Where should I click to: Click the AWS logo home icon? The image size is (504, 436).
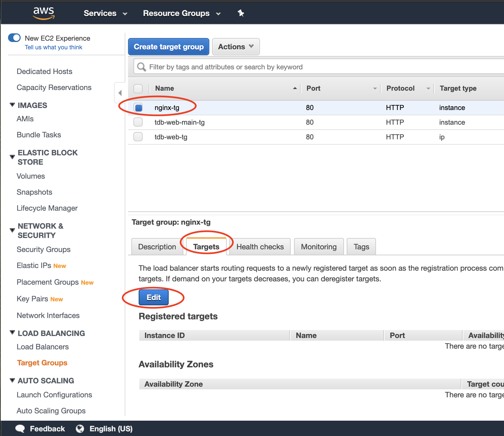tap(44, 13)
